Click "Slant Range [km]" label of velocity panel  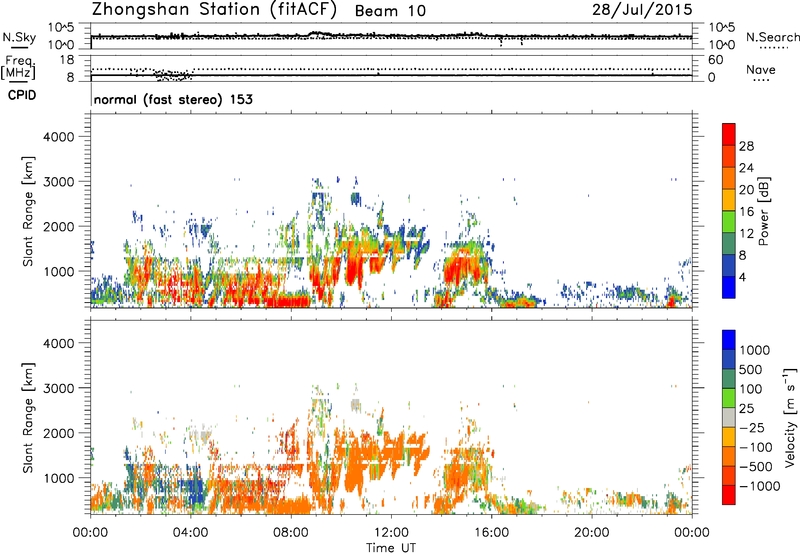coord(28,418)
